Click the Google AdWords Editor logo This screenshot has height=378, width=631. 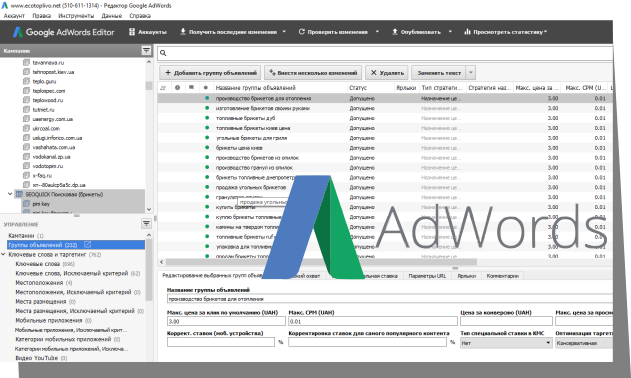(64, 32)
